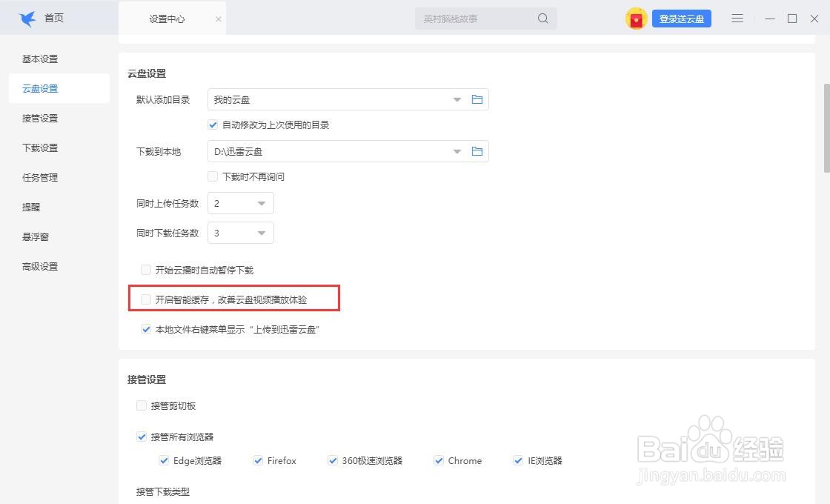The image size is (830, 504).
Task: Uncheck Edge浏览器 checkbox
Action: click(164, 460)
